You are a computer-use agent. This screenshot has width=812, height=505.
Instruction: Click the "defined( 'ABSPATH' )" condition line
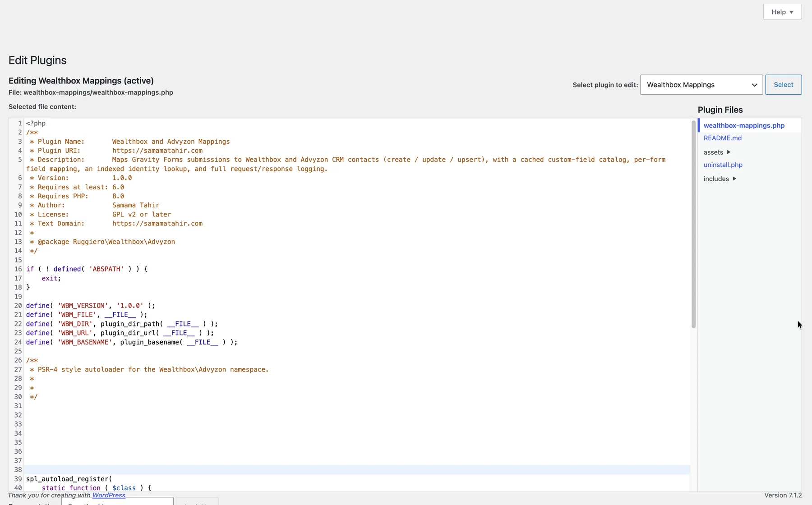[x=87, y=269]
